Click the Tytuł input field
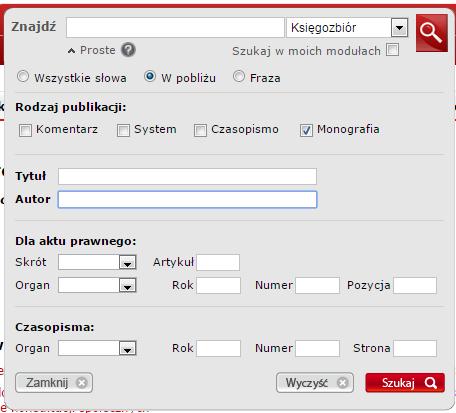Viewport: 456px width, 413px height. point(187,176)
